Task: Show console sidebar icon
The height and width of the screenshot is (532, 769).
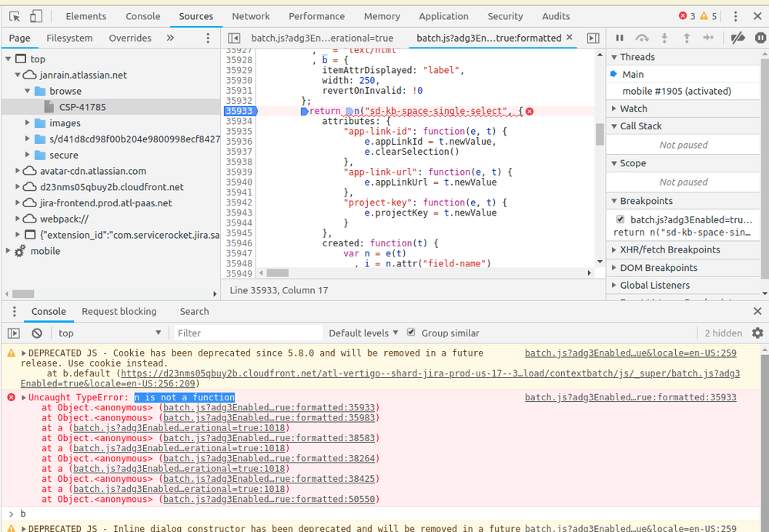Action: (x=14, y=333)
